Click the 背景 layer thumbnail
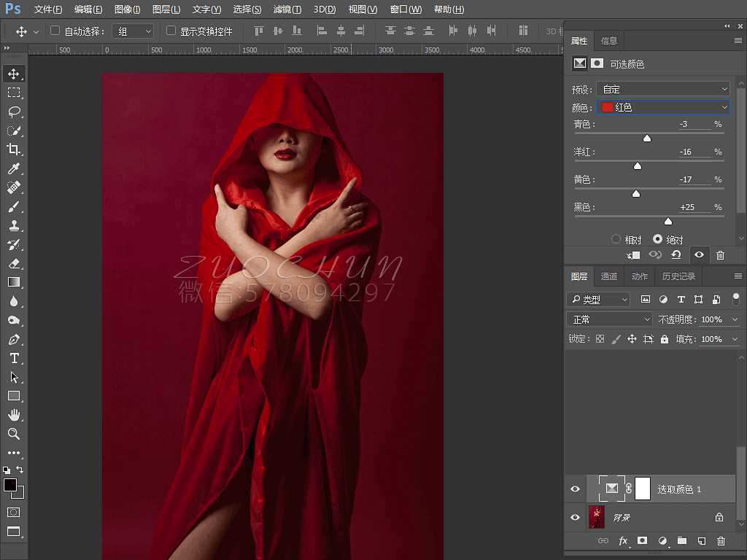This screenshot has height=560, width=747. [x=597, y=517]
